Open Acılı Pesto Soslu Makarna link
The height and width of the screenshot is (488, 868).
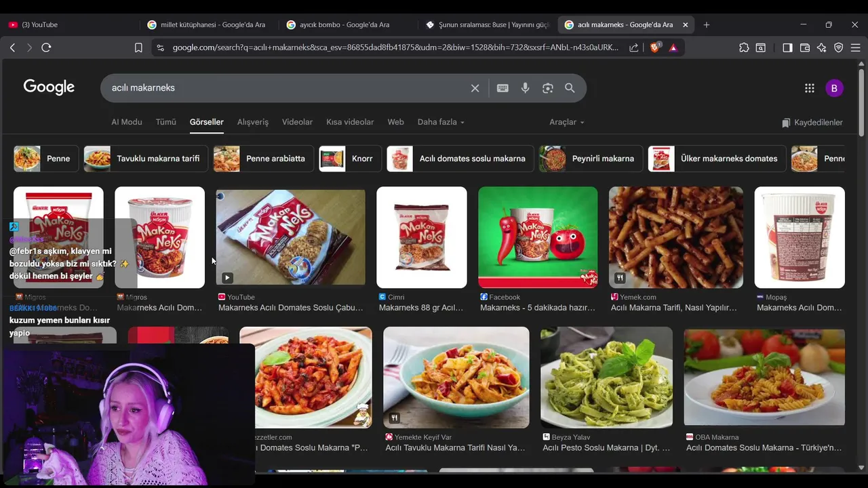click(606, 447)
